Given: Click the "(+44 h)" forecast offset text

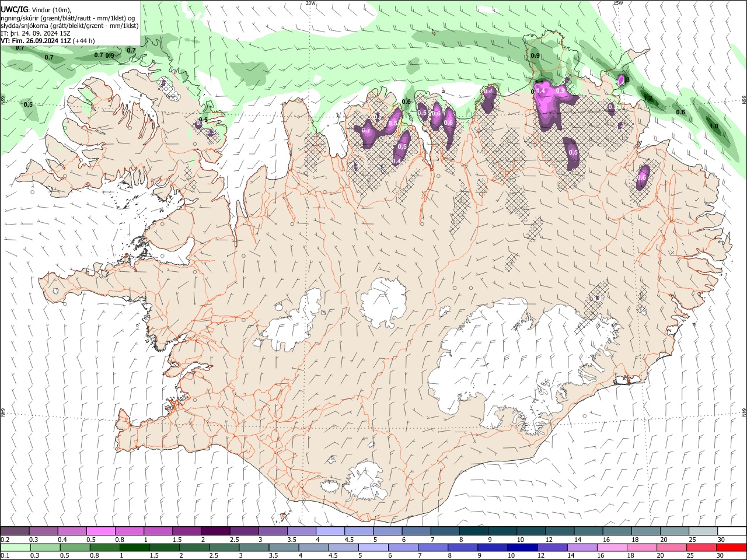Looking at the screenshot, I should (x=84, y=41).
